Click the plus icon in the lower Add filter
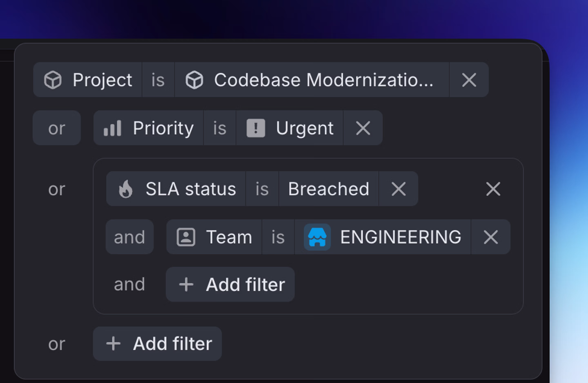 [113, 343]
